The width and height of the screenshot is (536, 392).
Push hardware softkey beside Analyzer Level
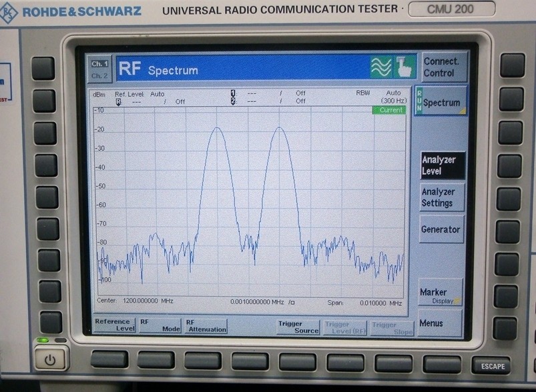(509, 166)
